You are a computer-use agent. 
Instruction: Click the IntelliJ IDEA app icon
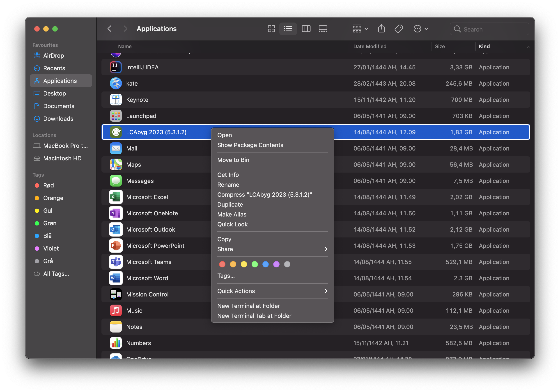[x=116, y=67]
